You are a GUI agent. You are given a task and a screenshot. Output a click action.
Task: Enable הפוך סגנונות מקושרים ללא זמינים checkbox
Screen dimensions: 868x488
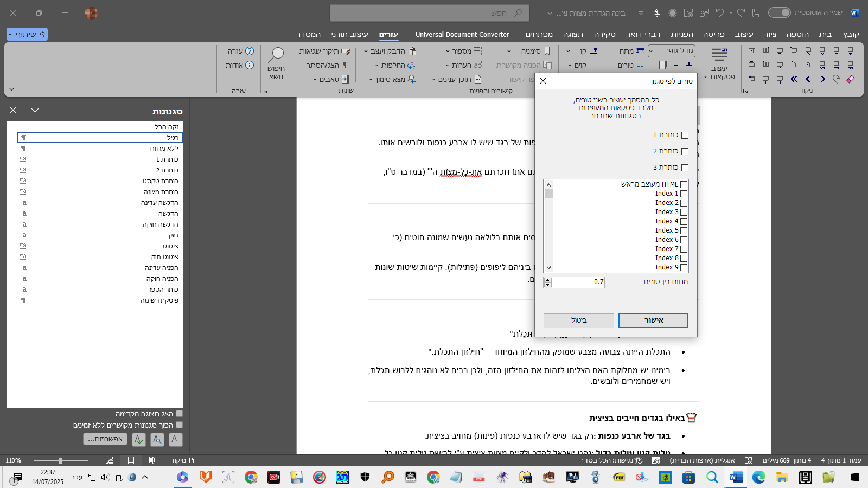(x=179, y=425)
